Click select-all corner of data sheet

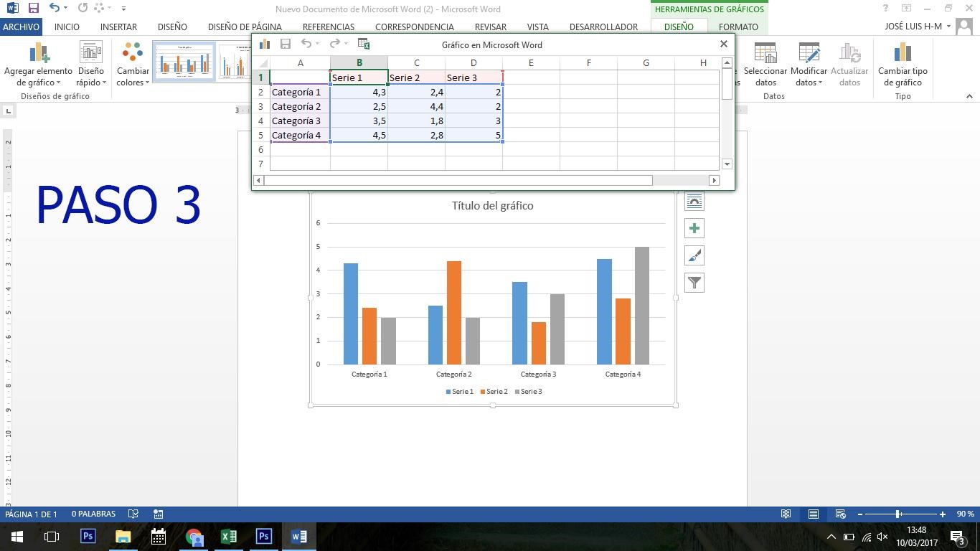tap(262, 62)
